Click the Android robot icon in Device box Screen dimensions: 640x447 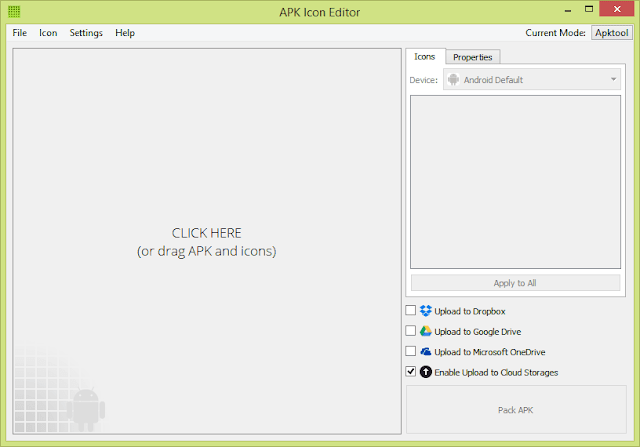[453, 80]
